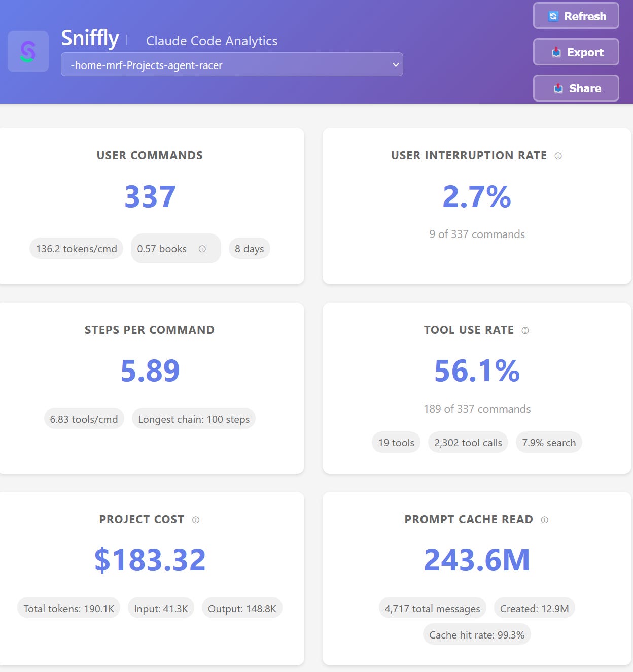Viewport: 633px width, 672px height.
Task: Click the Sniffly title text
Action: pyautogui.click(x=90, y=38)
